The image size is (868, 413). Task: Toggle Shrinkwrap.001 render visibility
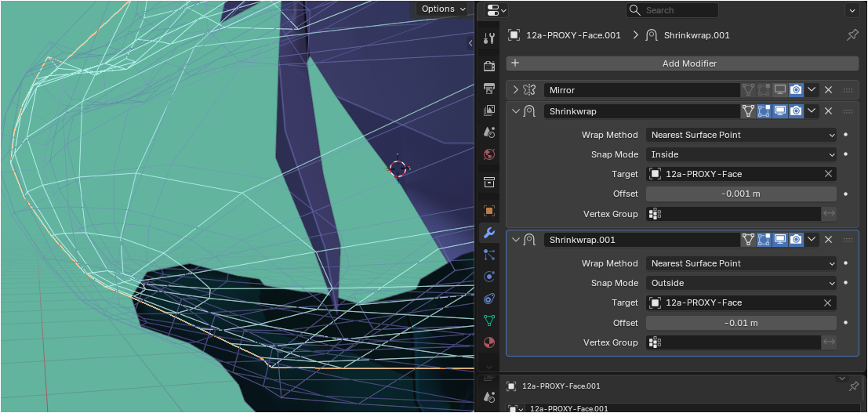point(796,240)
